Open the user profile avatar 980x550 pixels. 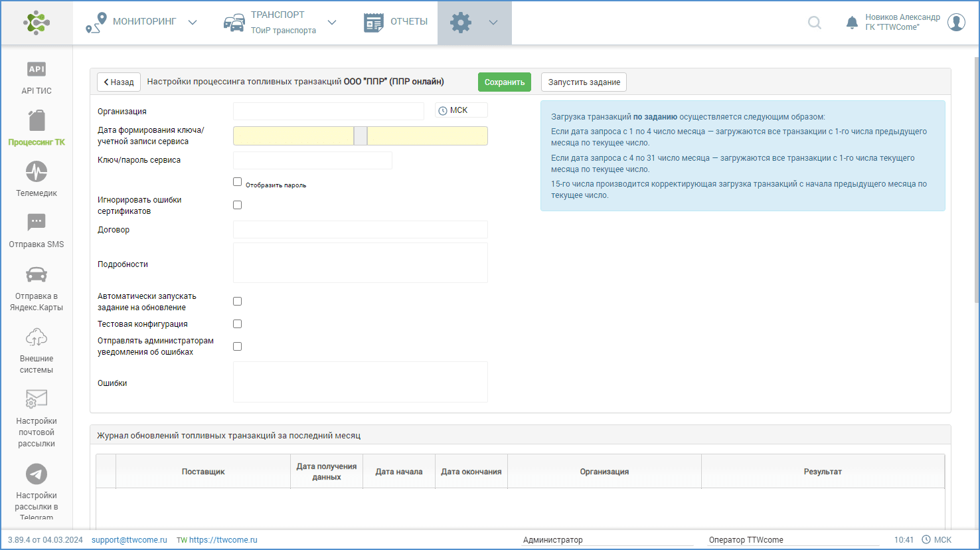(956, 23)
